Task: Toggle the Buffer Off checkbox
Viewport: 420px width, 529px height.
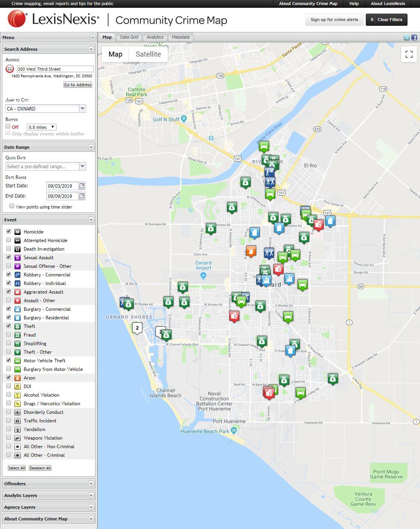Action: pyautogui.click(x=8, y=126)
